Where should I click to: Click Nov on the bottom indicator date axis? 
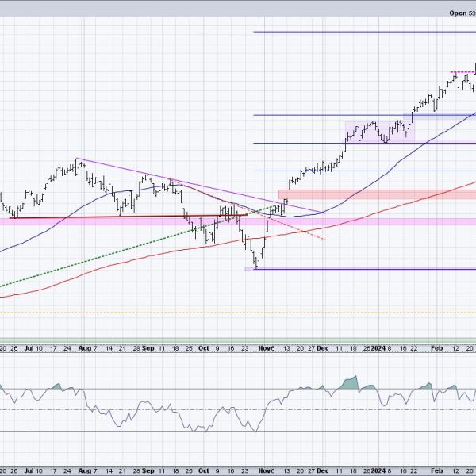263,470
